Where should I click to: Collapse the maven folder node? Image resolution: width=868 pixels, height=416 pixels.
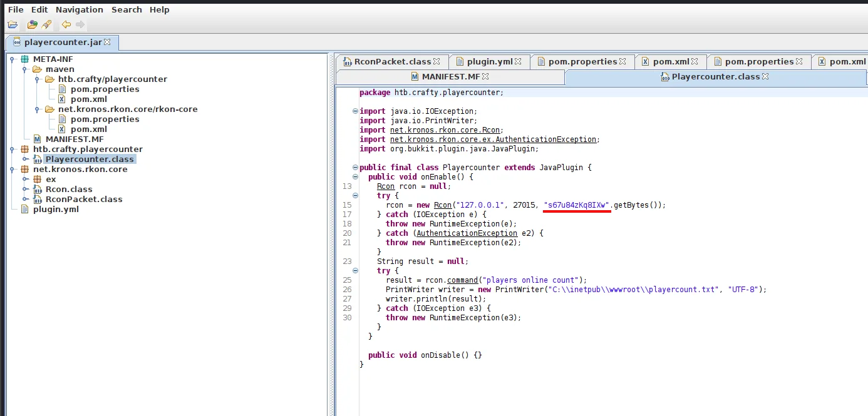point(25,69)
